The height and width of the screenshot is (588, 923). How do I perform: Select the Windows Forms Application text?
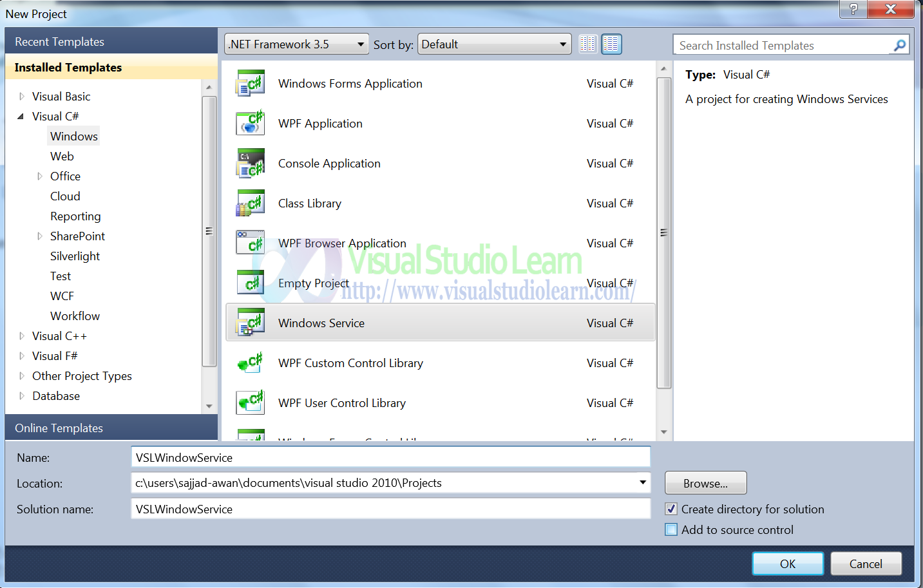coord(350,84)
